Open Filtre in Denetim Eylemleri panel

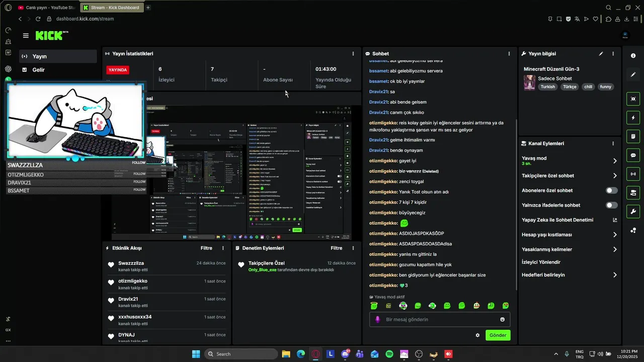pos(337,248)
